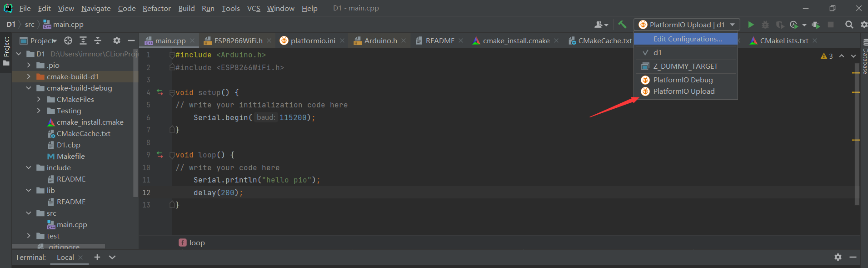The width and height of the screenshot is (868, 268).
Task: Click the Debug bug icon
Action: (765, 25)
